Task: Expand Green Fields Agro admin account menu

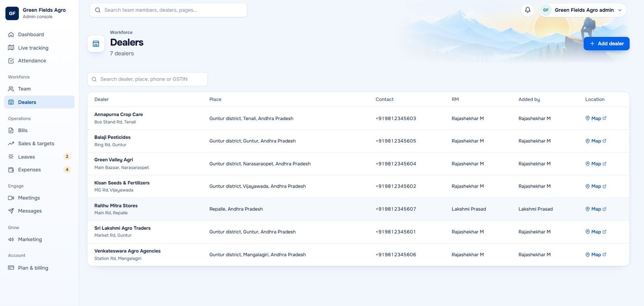Action: point(582,10)
